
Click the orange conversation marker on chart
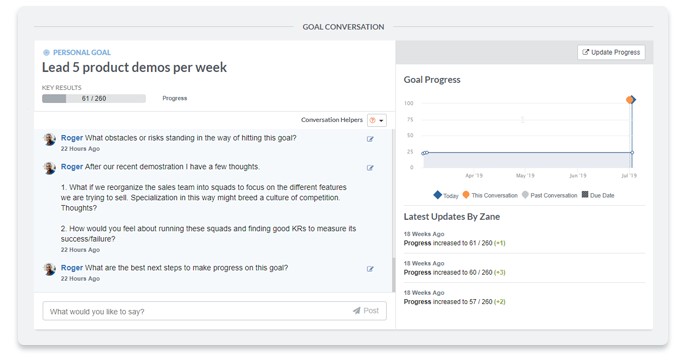[630, 100]
